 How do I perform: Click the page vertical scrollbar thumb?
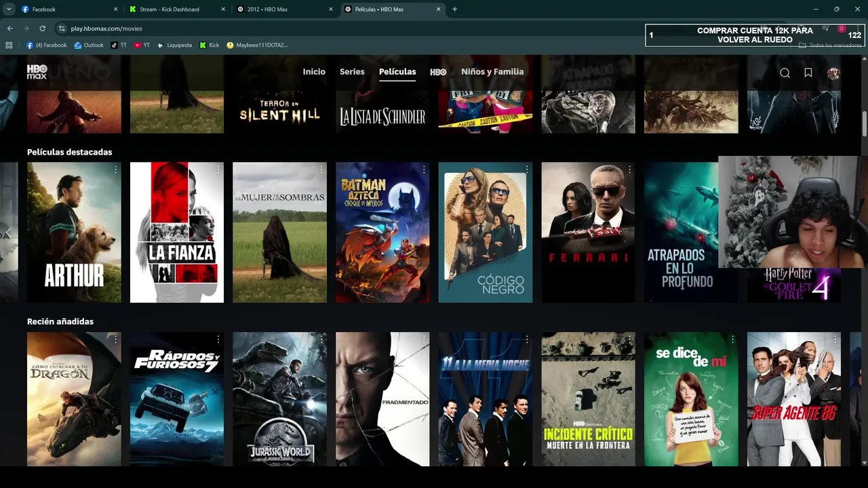pos(865,125)
